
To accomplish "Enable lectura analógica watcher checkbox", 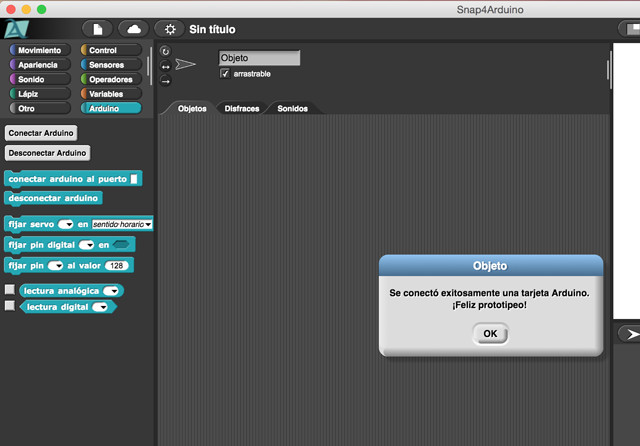I will click(x=10, y=290).
